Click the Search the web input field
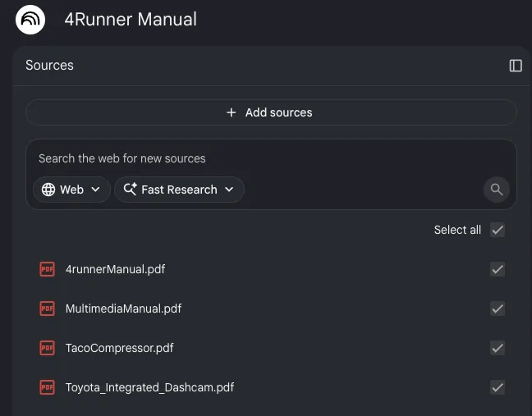Viewport: 532px width, 416px height. tap(122, 158)
